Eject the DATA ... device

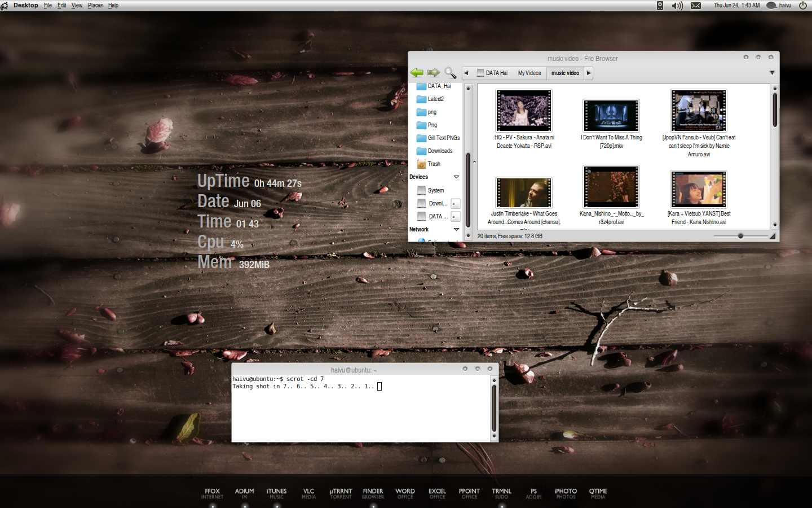click(x=456, y=216)
